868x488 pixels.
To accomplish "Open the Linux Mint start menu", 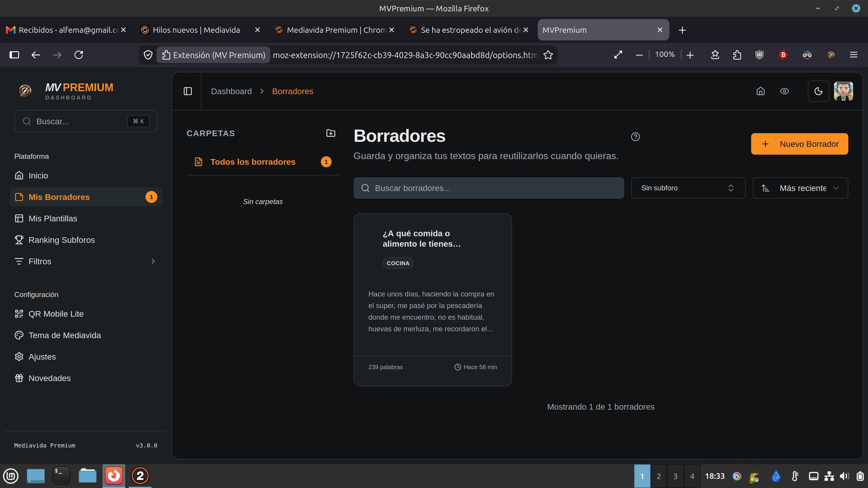I will click(11, 476).
